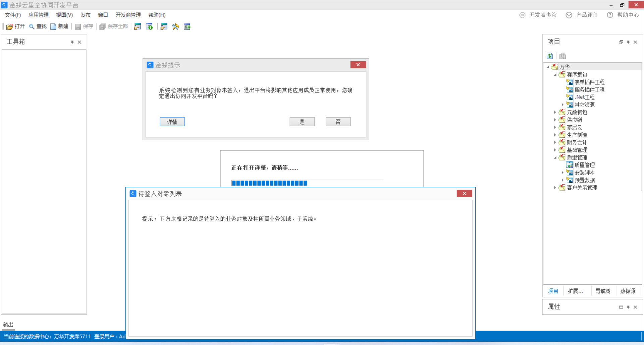Select the .Net工程 project icon
The height and width of the screenshot is (345, 644).
pyautogui.click(x=570, y=97)
